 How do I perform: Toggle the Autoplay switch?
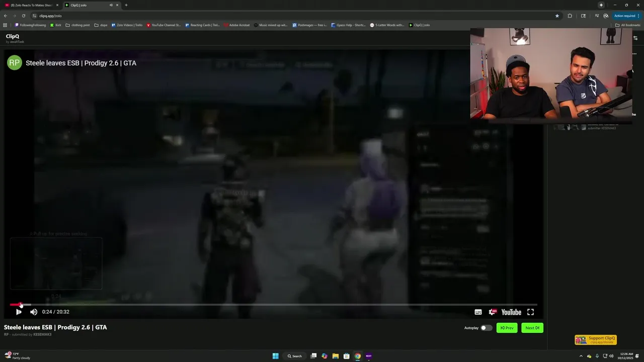click(x=486, y=328)
